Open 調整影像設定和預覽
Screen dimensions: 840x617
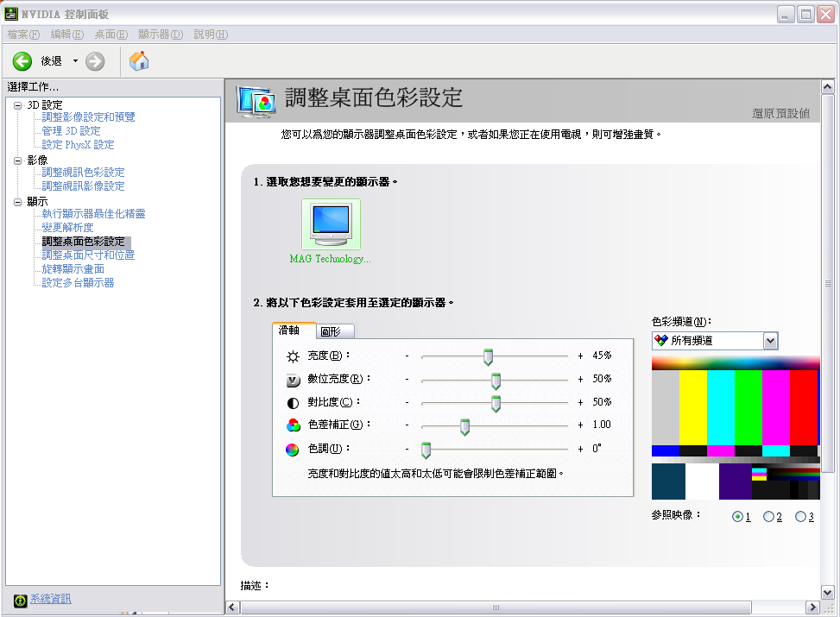point(88,117)
